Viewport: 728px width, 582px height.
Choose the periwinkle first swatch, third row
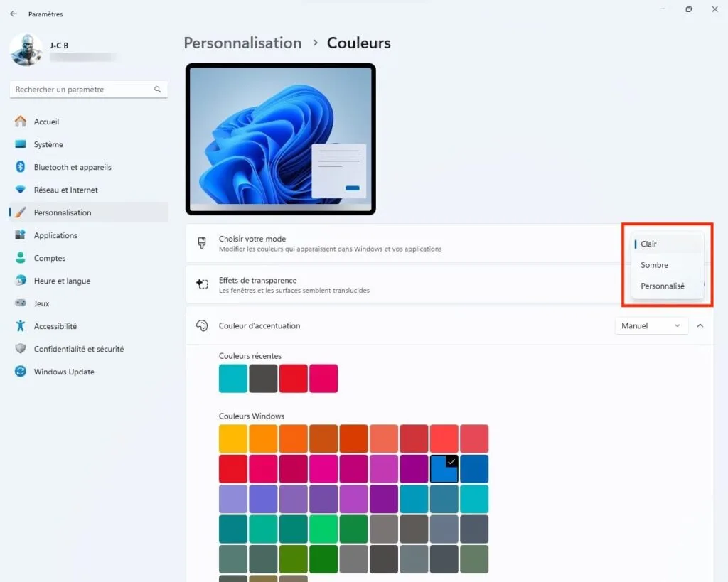pos(233,498)
